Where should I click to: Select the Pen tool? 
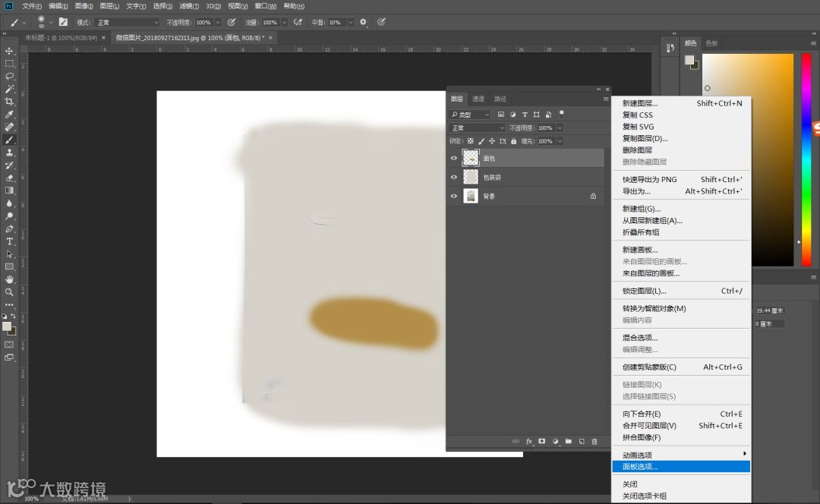click(9, 228)
